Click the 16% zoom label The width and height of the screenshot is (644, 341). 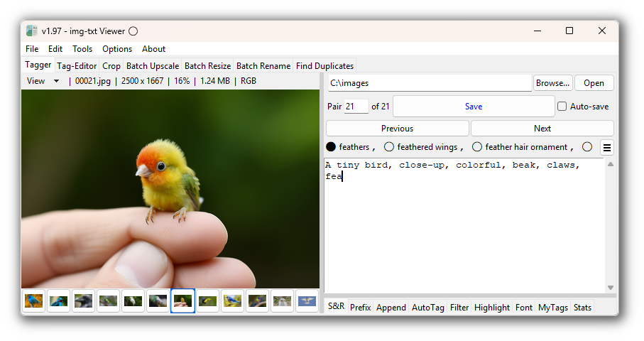[182, 81]
